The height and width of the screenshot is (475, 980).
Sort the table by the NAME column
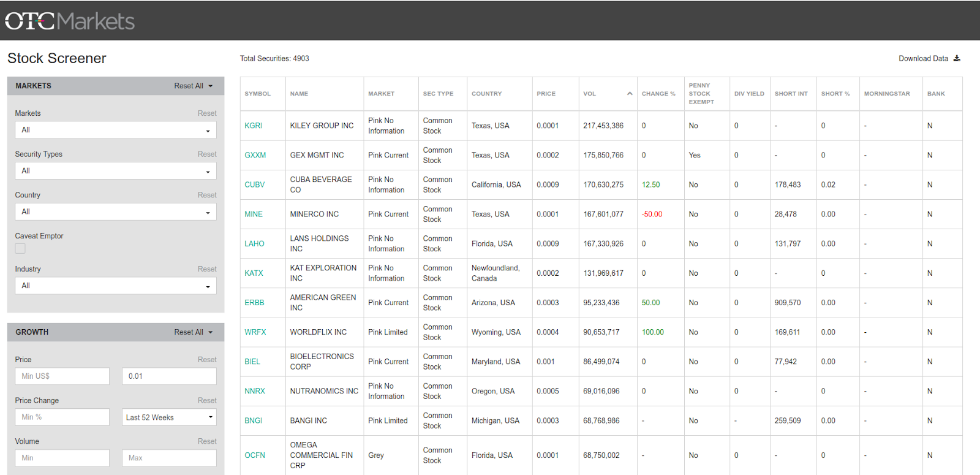pos(299,94)
